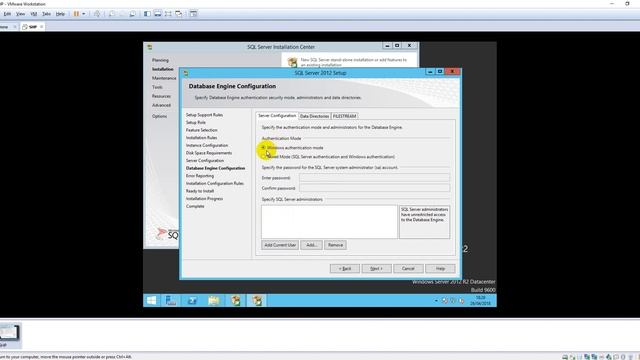Select Installation Progress step

204,198
